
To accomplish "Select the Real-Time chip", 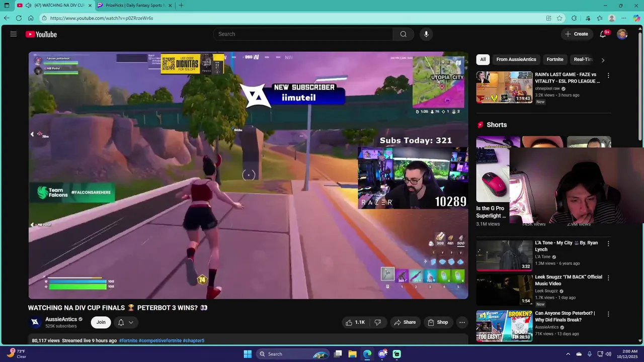I will 583,59.
